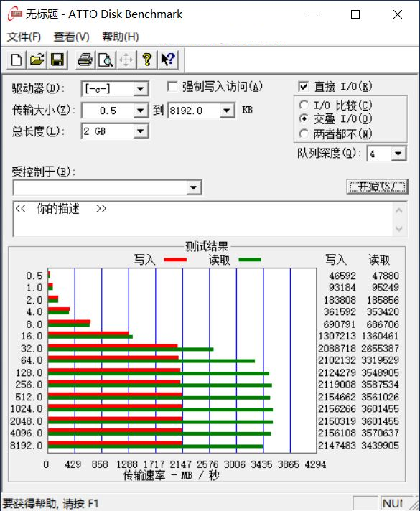
Task: Click the 传输速率 - MB / 秒 axis label
Action: click(x=171, y=476)
